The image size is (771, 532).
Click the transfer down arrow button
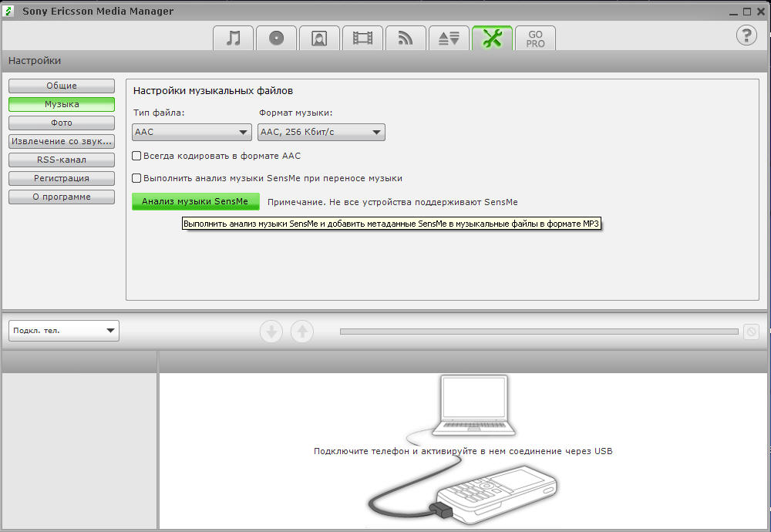click(x=271, y=332)
